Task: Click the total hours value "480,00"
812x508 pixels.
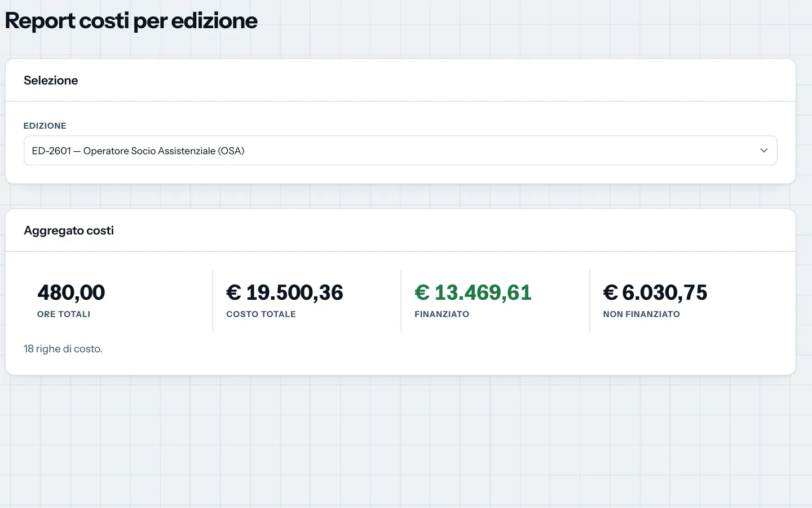Action: tap(71, 292)
